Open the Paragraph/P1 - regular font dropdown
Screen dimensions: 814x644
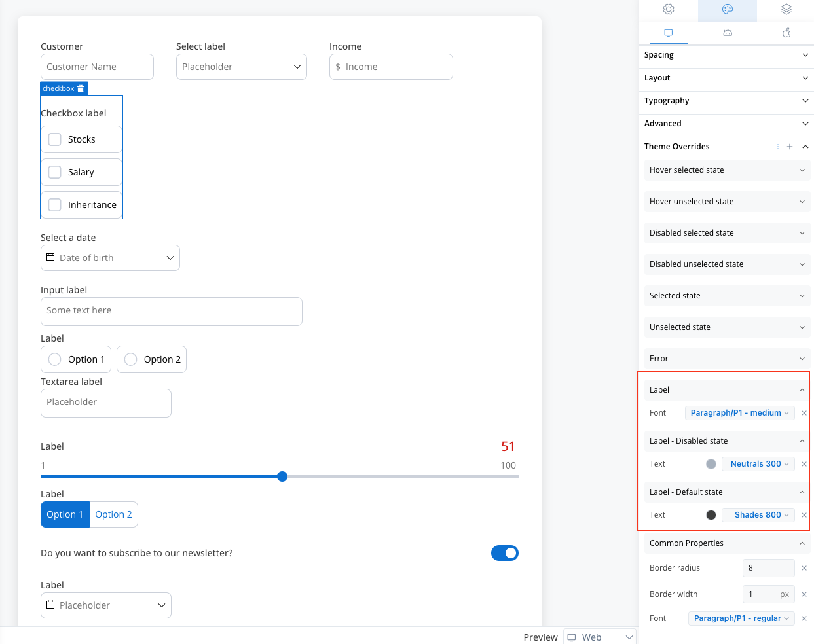[741, 618]
